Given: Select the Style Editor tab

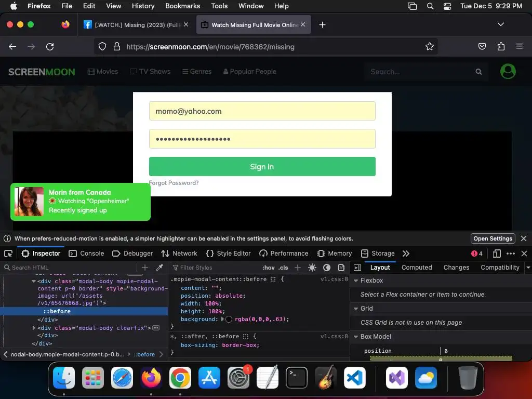Looking at the screenshot, I should click(x=229, y=254).
